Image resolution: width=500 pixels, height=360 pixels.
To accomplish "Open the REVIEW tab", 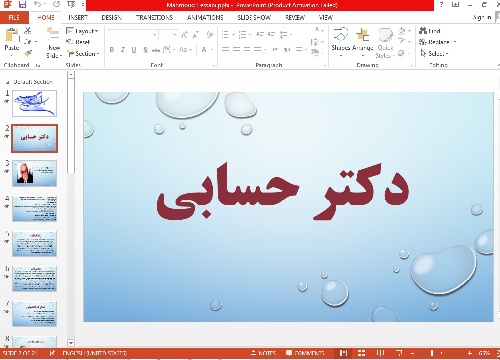I will pos(295,17).
